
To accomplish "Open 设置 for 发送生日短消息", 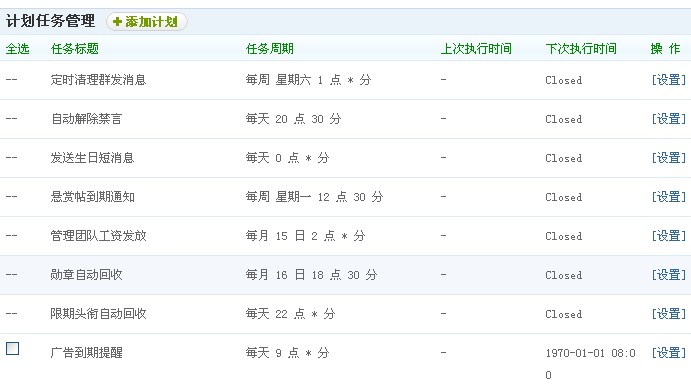I will [x=669, y=158].
